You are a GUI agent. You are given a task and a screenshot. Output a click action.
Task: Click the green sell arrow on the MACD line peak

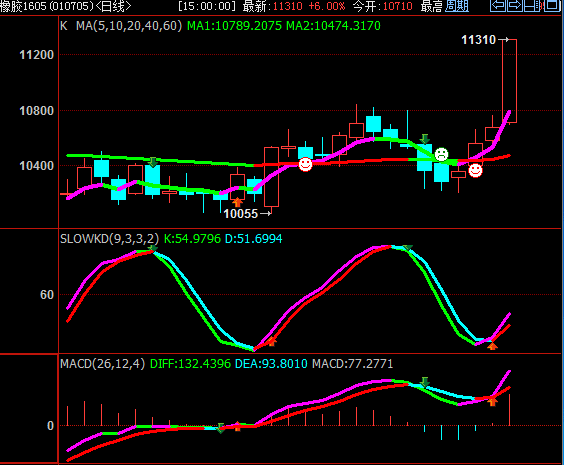pyautogui.click(x=424, y=382)
